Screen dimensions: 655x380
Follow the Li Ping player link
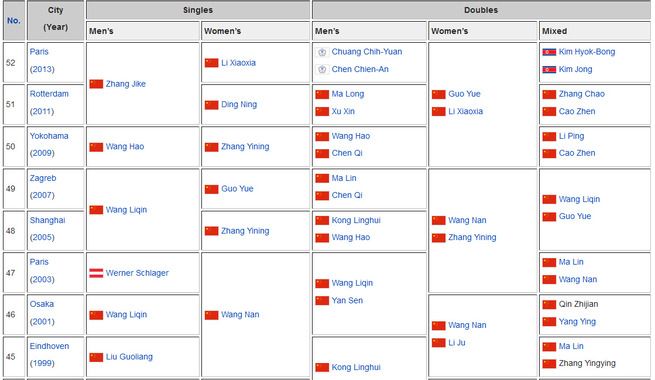(x=571, y=136)
